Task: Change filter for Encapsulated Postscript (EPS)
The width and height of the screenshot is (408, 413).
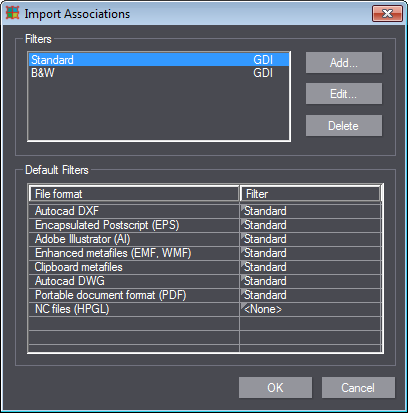Action: point(310,225)
